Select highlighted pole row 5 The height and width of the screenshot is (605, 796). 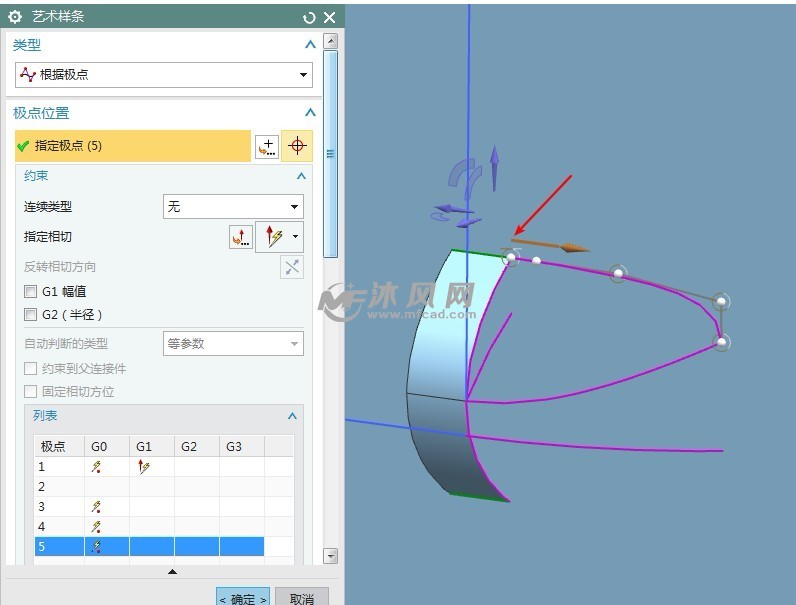point(149,547)
